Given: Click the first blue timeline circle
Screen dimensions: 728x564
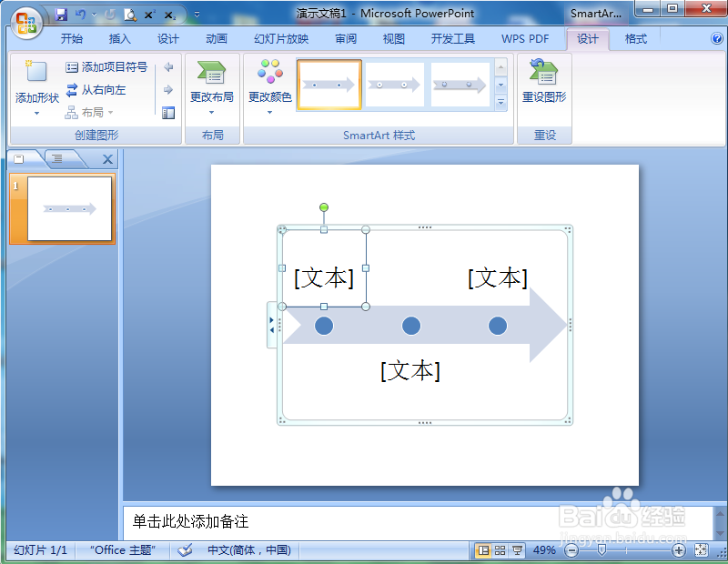Looking at the screenshot, I should pyautogui.click(x=324, y=326).
